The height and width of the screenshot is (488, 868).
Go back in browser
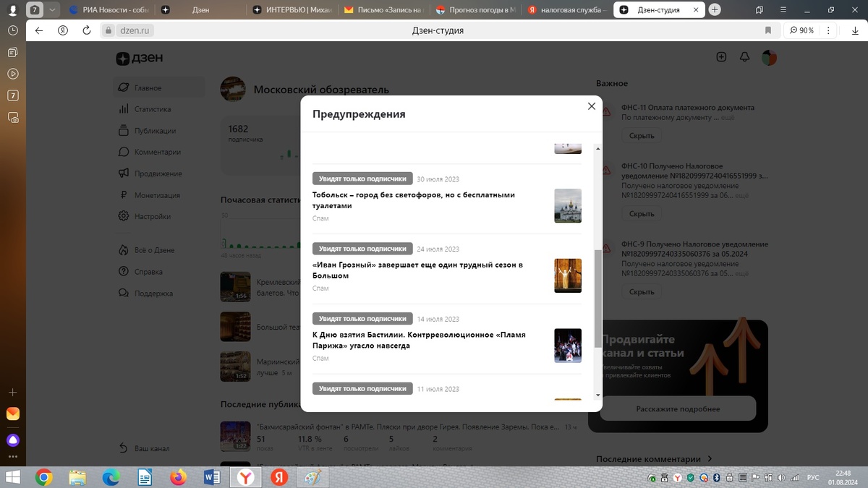[39, 30]
